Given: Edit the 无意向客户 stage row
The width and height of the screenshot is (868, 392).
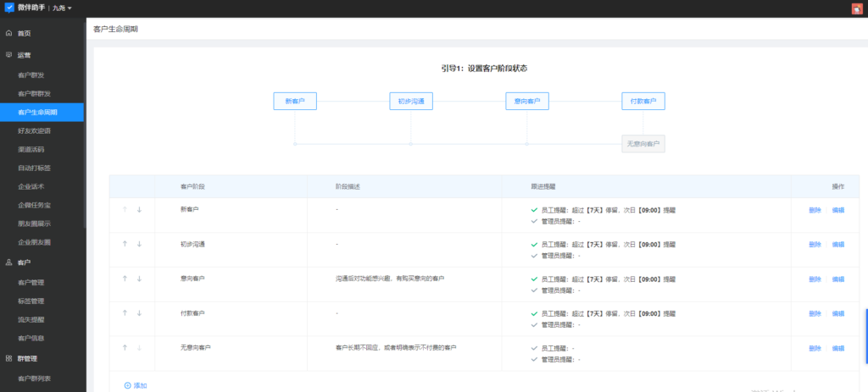Looking at the screenshot, I should coord(838,348).
